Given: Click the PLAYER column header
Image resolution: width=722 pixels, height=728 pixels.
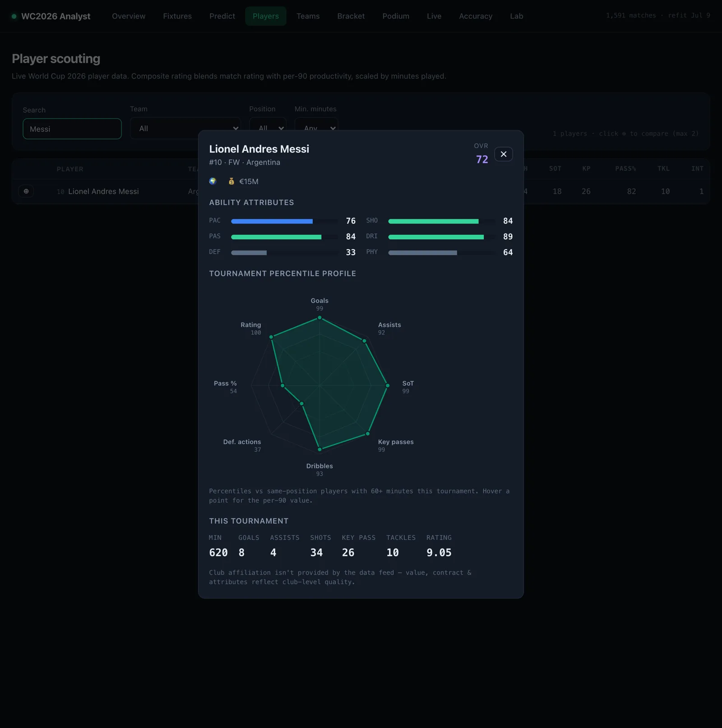Looking at the screenshot, I should tap(70, 169).
